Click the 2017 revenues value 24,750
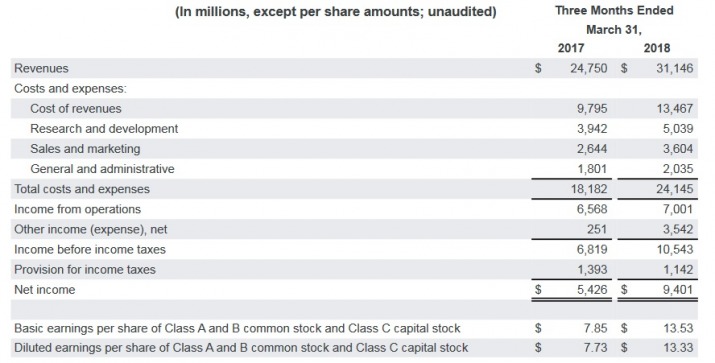 coord(589,68)
